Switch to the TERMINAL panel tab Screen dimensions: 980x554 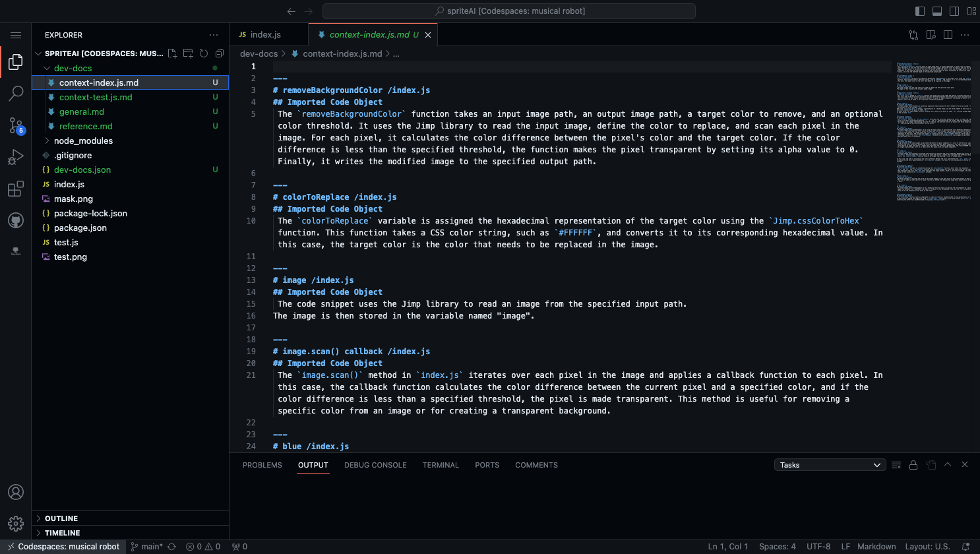pos(441,465)
